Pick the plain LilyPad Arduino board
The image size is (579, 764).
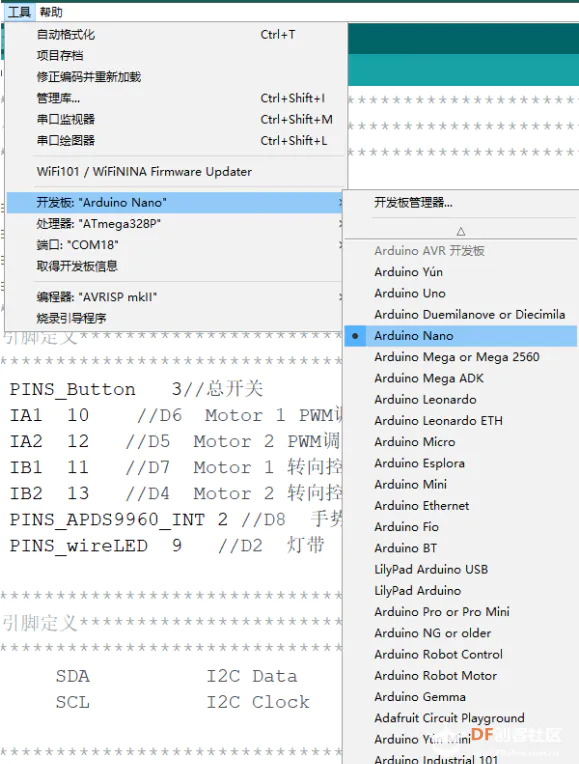[x=461, y=591]
